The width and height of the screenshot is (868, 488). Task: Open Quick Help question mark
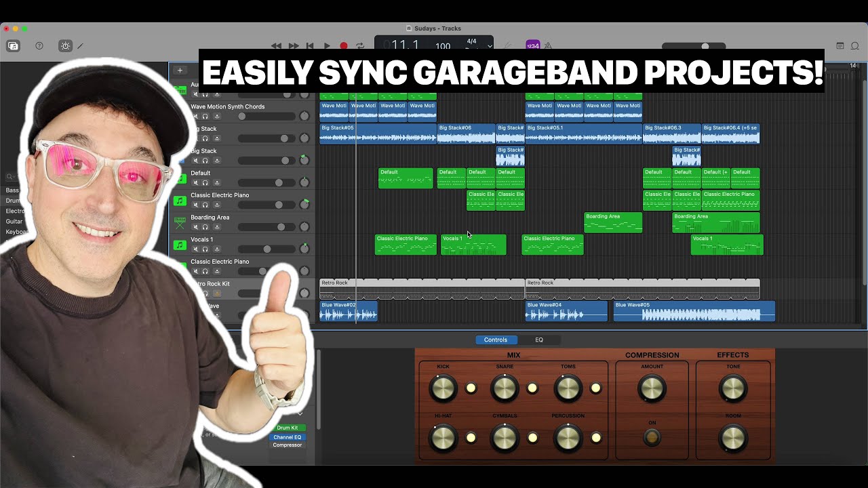click(x=39, y=46)
